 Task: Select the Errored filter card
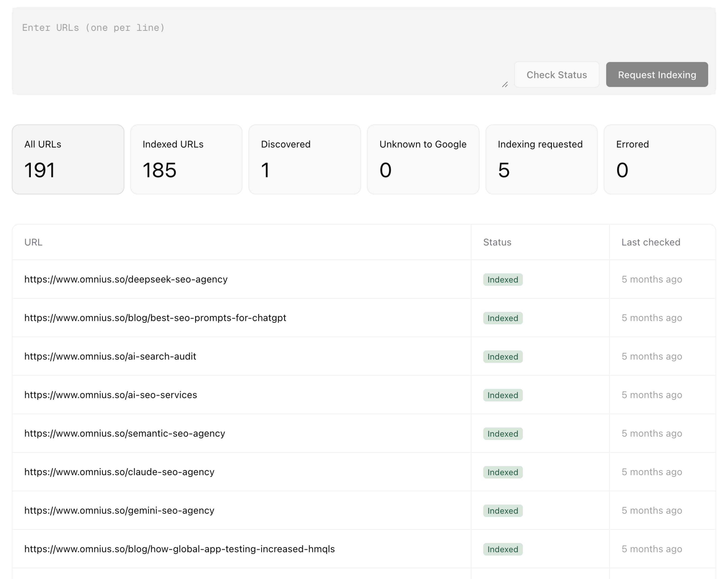(660, 159)
